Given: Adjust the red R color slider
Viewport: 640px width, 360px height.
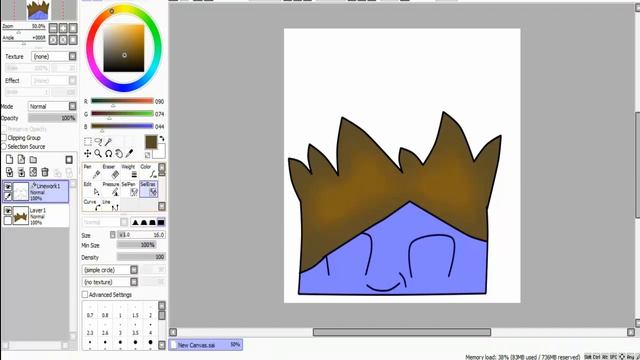Looking at the screenshot, I should 122,101.
